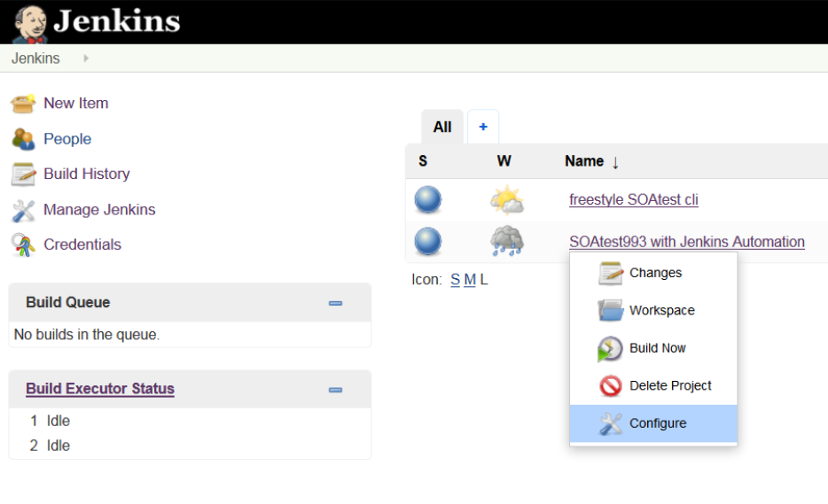The height and width of the screenshot is (504, 828).
Task: Choose Configure from the context menu
Action: [x=653, y=423]
